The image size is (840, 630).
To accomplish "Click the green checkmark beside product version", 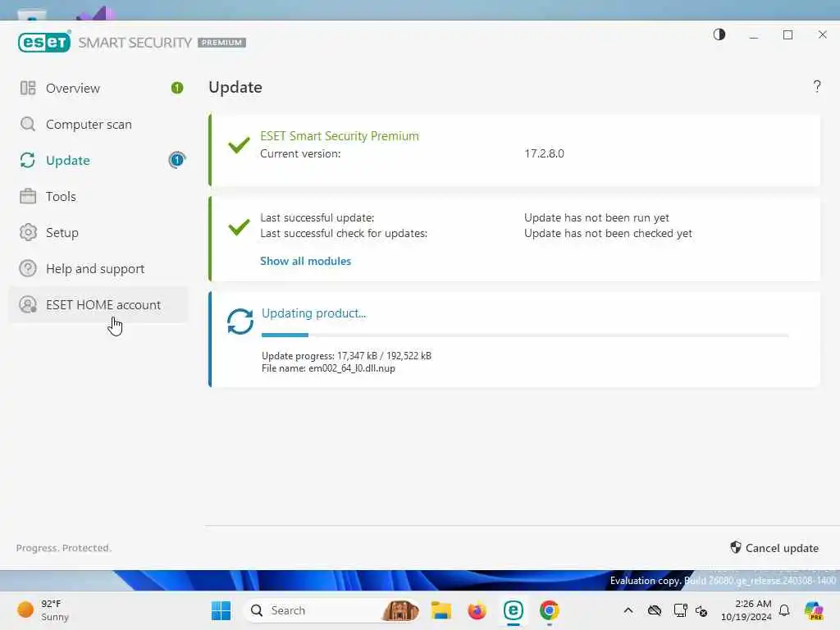I will coord(239,144).
